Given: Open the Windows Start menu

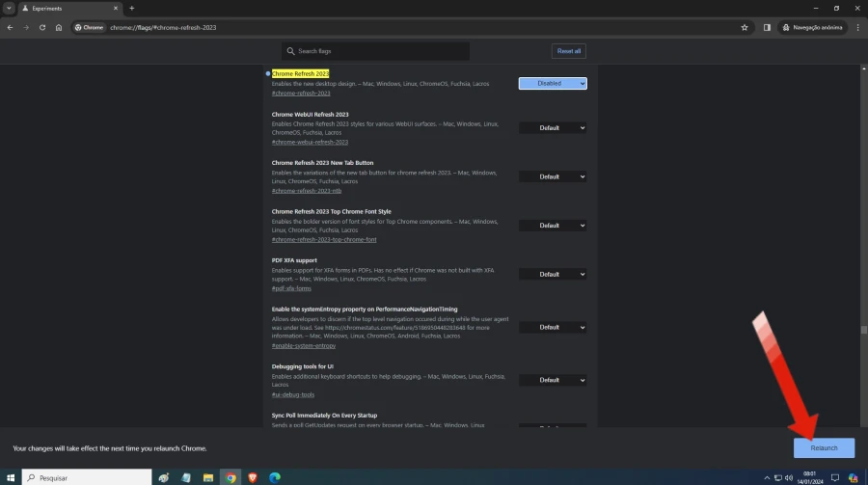Looking at the screenshot, I should coord(11,477).
